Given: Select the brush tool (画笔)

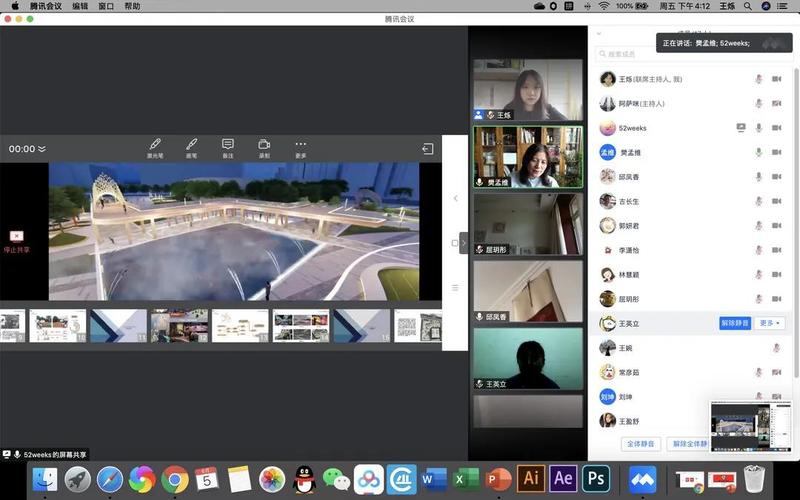Looking at the screenshot, I should click(191, 148).
